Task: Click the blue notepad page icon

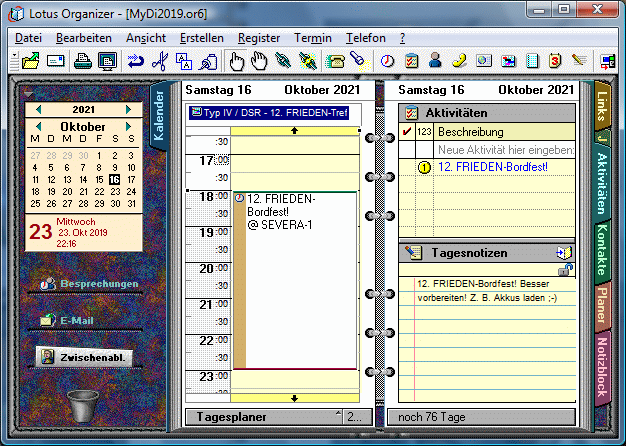Action: (x=532, y=61)
